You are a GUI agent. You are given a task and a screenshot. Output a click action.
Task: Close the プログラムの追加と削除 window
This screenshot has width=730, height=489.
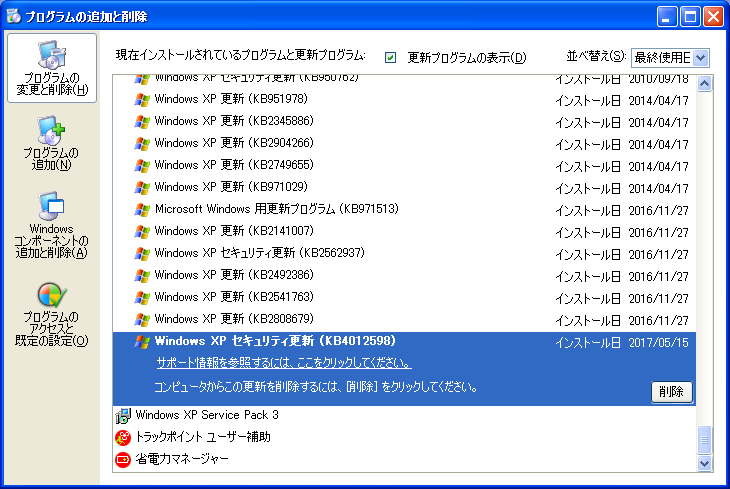(713, 17)
